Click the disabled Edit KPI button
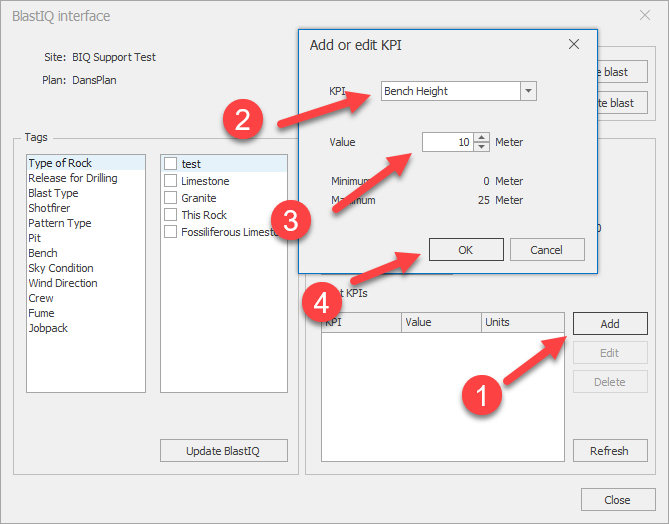 click(610, 353)
